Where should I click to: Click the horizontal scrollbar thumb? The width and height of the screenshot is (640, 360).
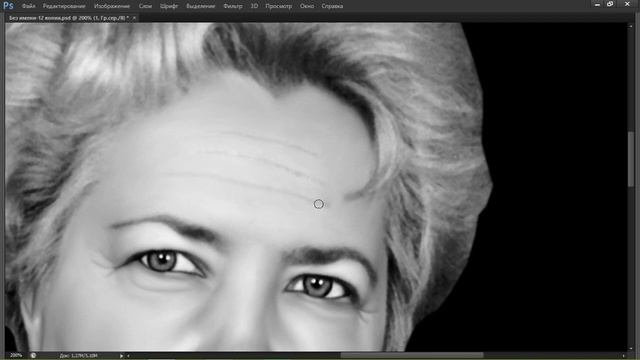coord(412,356)
